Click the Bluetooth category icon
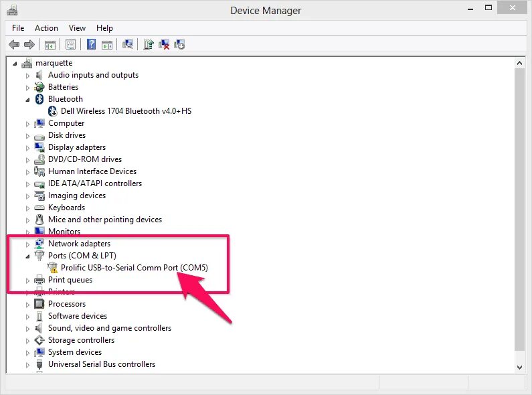The width and height of the screenshot is (532, 395). (x=39, y=99)
